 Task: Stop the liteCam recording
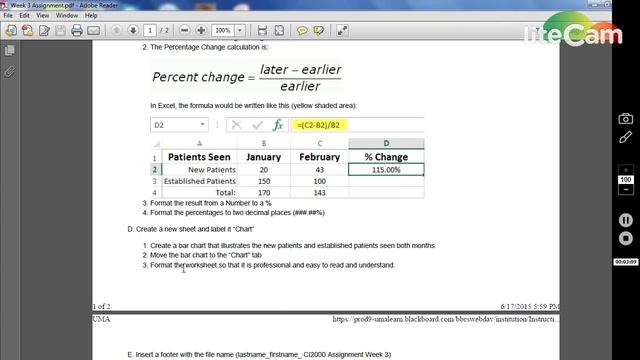625,238
